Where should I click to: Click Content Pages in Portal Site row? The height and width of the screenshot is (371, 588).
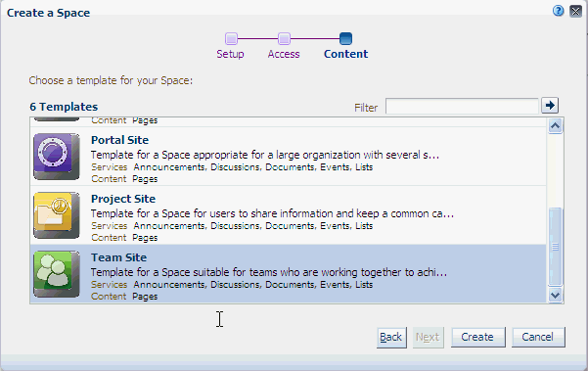coord(124,179)
